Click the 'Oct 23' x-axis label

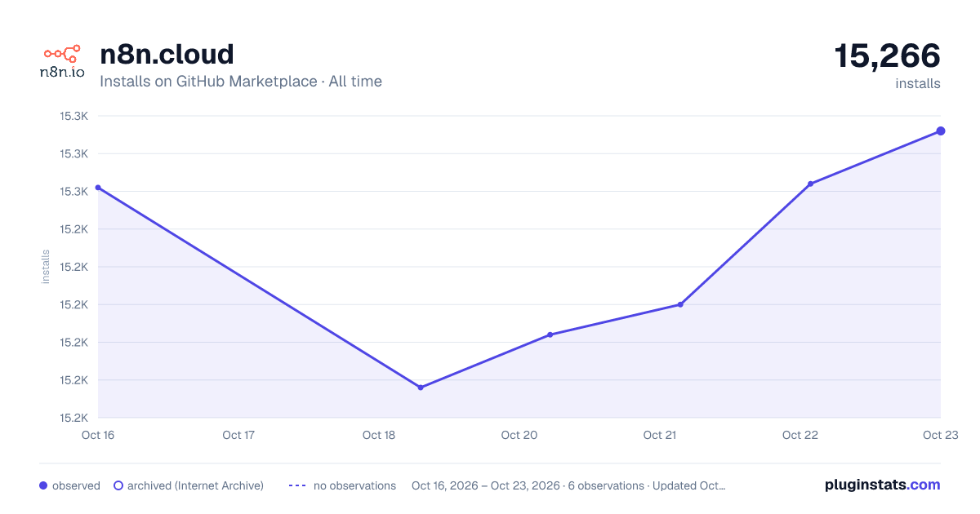point(941,435)
